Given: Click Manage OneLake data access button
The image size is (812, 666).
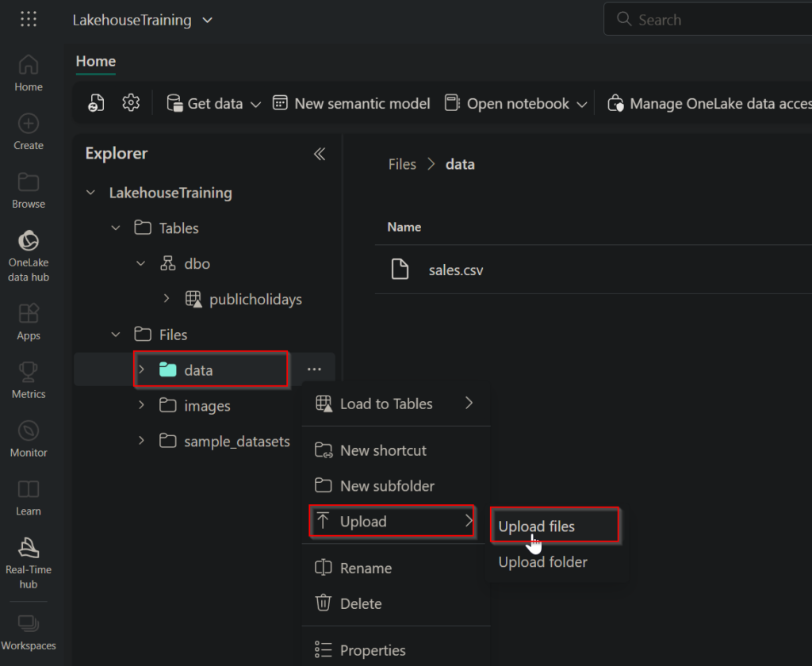Looking at the screenshot, I should point(709,103).
